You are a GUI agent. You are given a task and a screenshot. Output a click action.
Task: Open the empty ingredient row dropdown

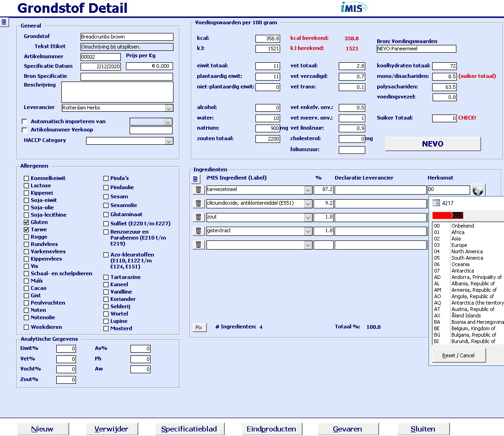pos(308,245)
